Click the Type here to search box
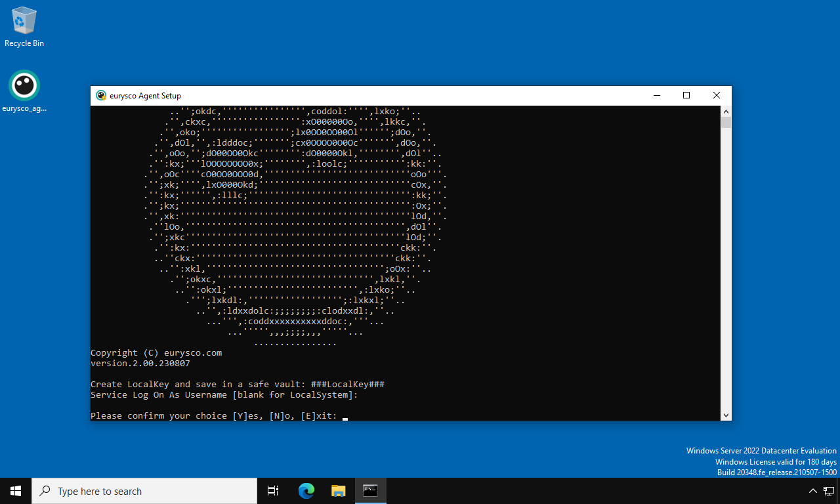The width and height of the screenshot is (840, 504). click(144, 491)
